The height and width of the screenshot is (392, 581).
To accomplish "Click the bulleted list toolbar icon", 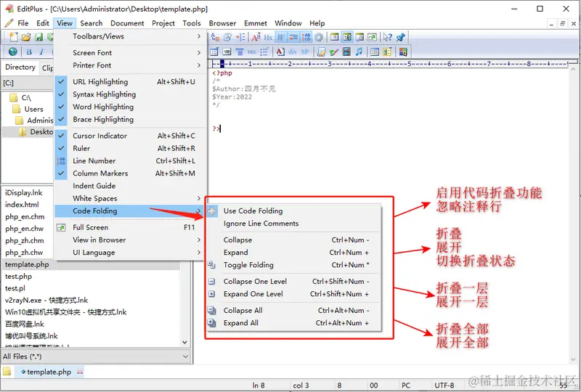I will 264,52.
